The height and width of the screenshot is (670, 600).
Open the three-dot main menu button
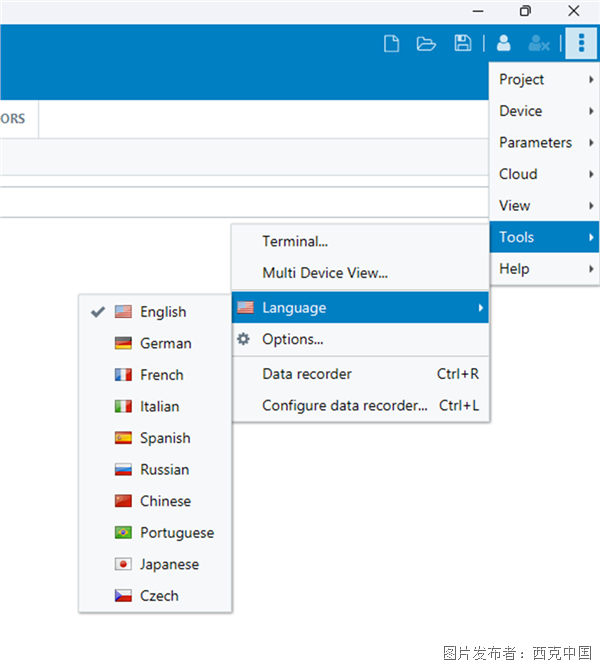(581, 43)
